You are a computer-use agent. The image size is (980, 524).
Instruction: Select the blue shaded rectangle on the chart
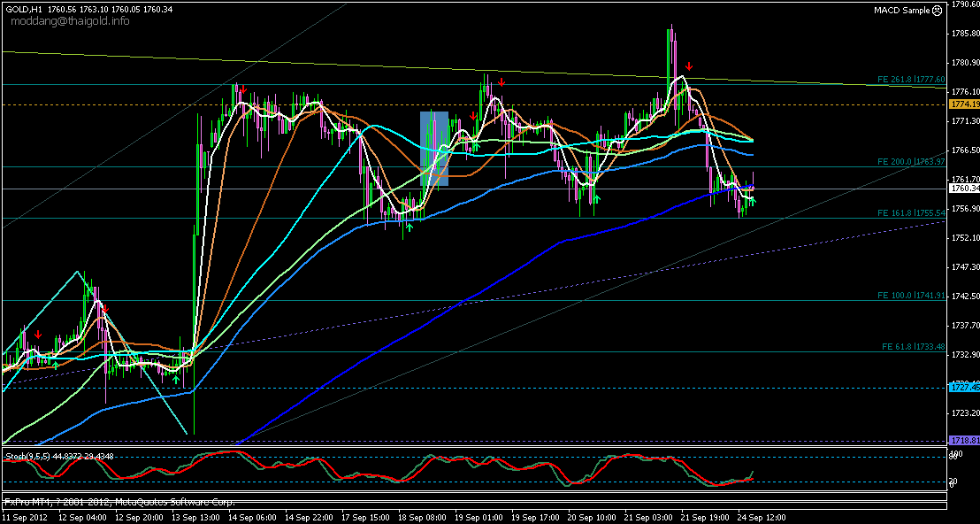click(433, 148)
